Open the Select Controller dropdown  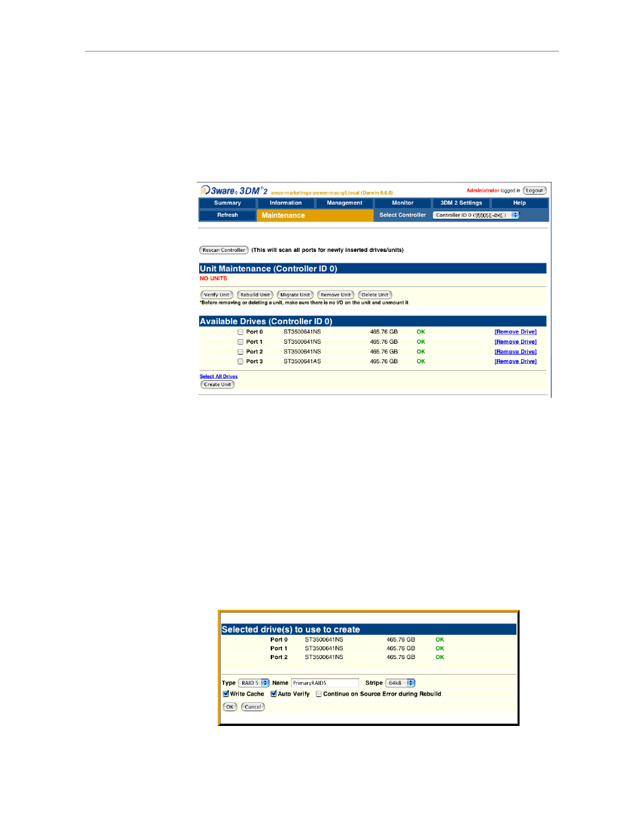[476, 215]
